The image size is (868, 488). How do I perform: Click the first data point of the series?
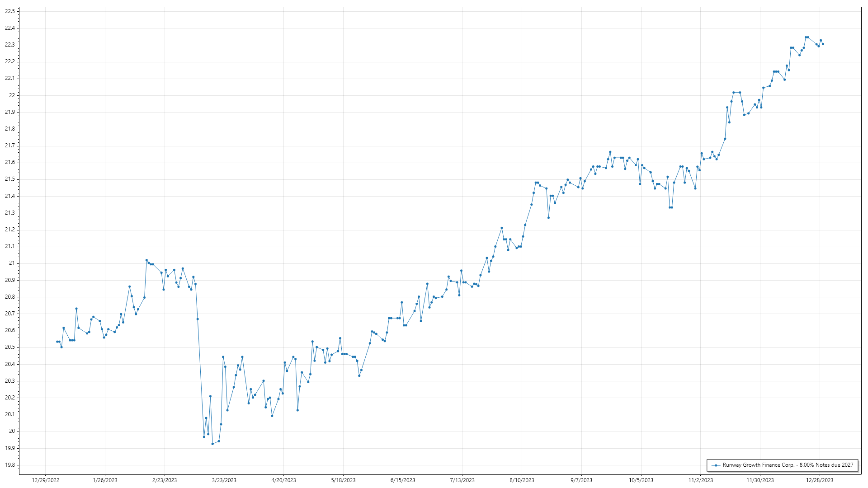tap(57, 342)
